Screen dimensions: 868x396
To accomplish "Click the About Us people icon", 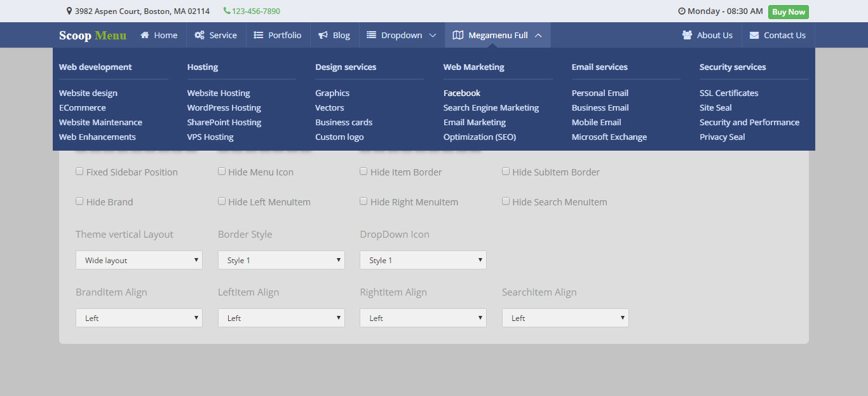I will (687, 35).
